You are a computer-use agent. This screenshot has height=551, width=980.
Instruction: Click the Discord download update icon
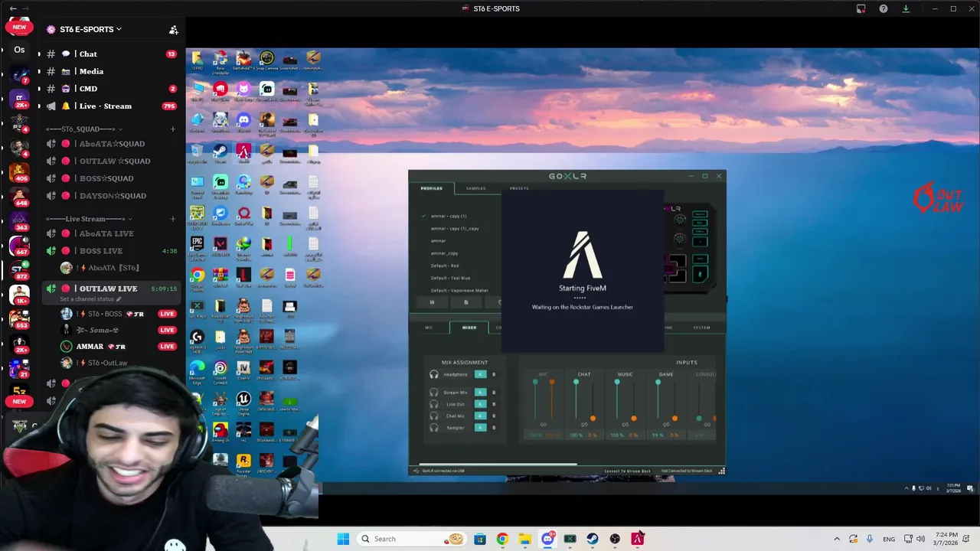[x=906, y=8]
